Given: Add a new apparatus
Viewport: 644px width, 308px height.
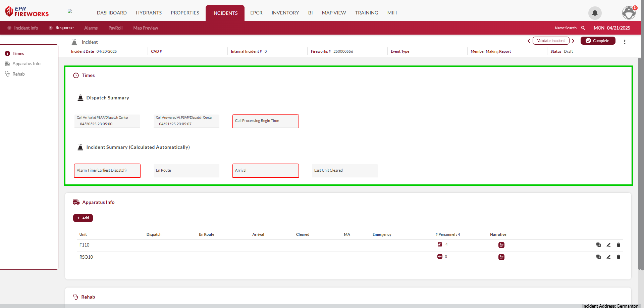Looking at the screenshot, I should [x=83, y=218].
